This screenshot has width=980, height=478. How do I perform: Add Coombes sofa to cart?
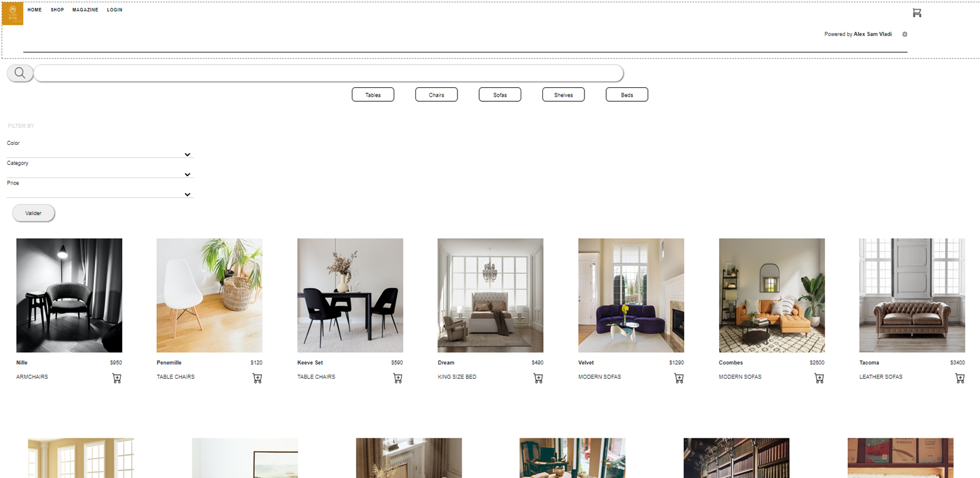pos(819,378)
